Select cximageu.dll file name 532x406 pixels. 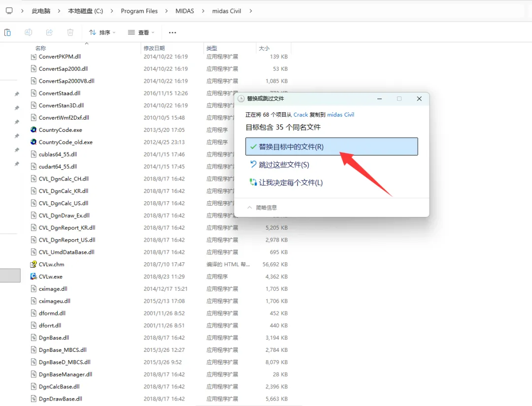click(x=55, y=301)
